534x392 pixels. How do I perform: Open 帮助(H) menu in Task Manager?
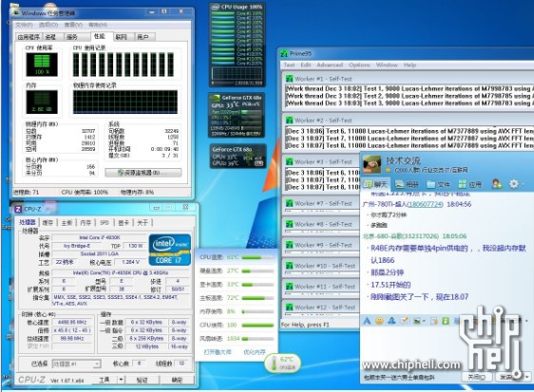point(98,25)
